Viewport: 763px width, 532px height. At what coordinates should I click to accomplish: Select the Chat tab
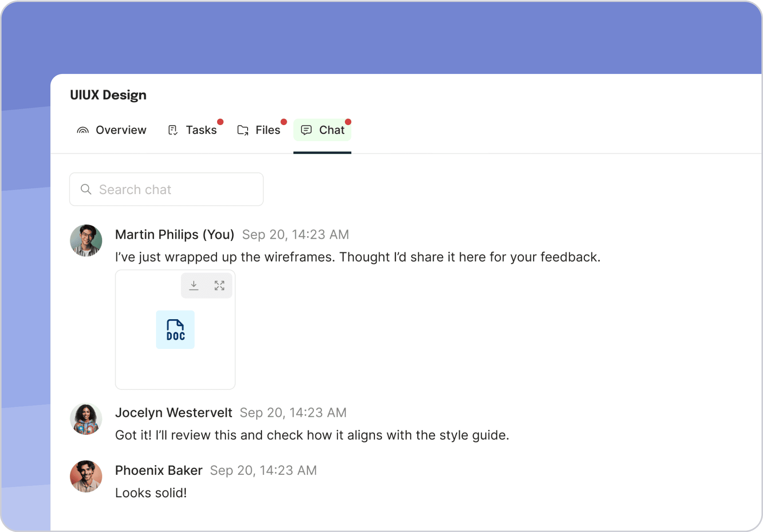[332, 130]
